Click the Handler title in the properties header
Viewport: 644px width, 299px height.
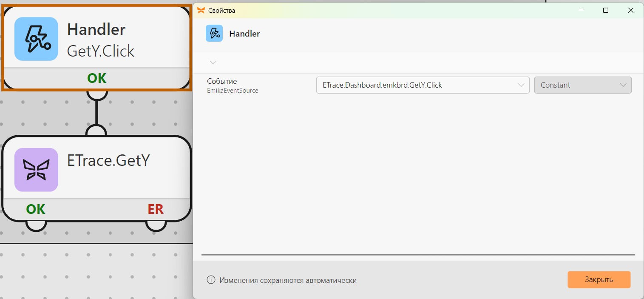tap(244, 34)
